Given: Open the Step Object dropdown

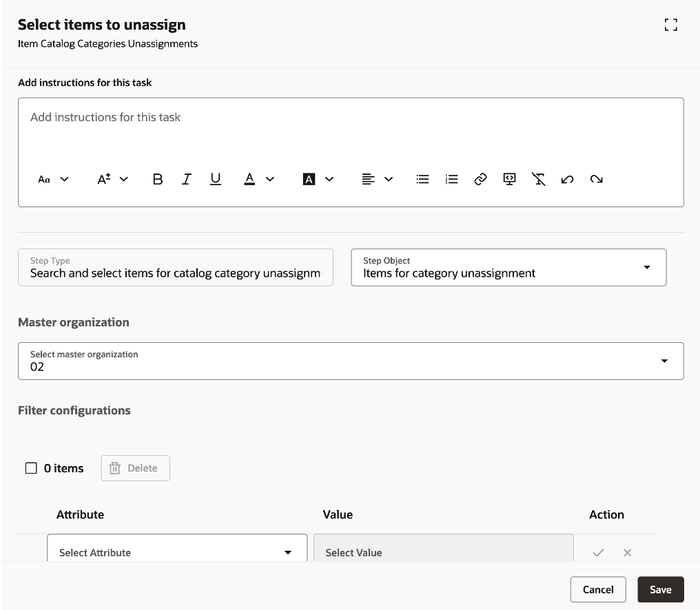Looking at the screenshot, I should (646, 267).
